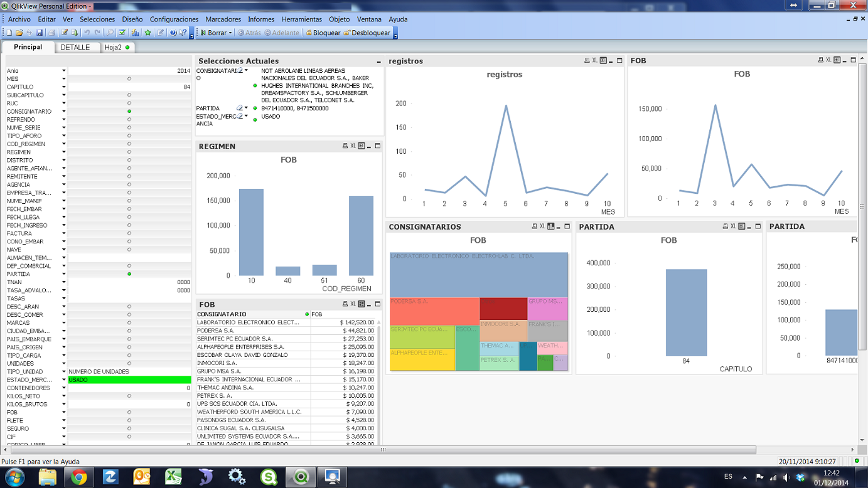
Task: Open Outlook from the taskbar
Action: tap(142, 477)
